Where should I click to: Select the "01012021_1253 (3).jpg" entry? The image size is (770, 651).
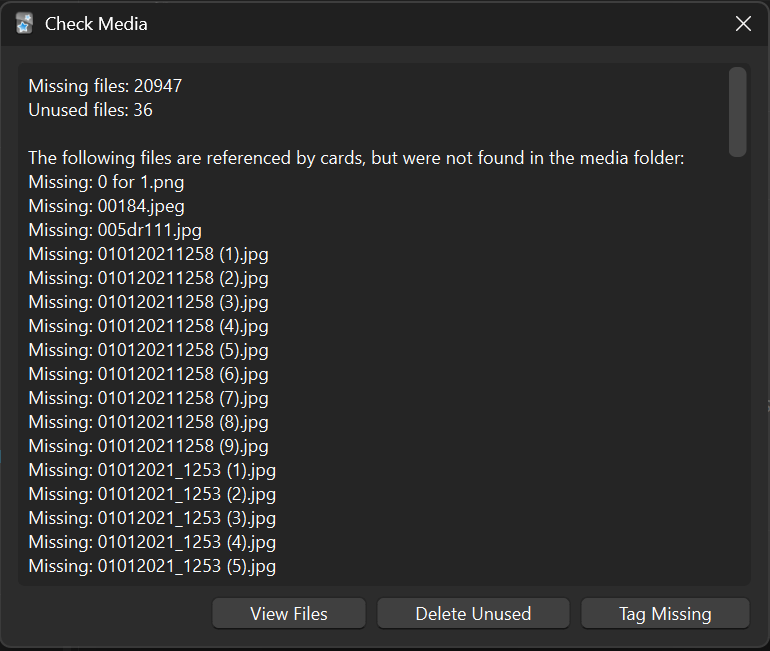pyautogui.click(x=152, y=518)
